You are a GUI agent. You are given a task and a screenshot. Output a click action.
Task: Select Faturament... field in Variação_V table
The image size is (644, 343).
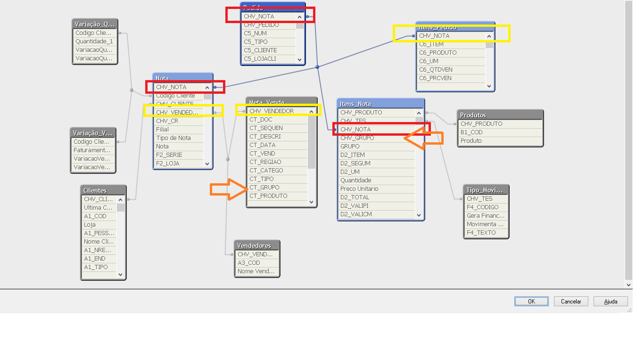[93, 150]
